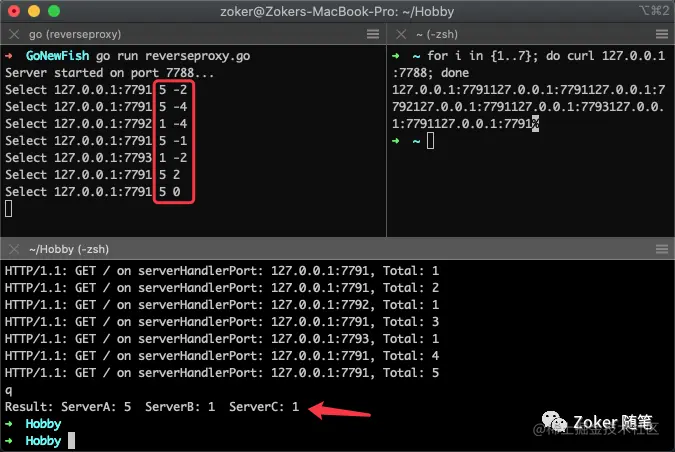This screenshot has height=452, width=675.
Task: Close the go (reverseproxy) pane
Action: 14,34
